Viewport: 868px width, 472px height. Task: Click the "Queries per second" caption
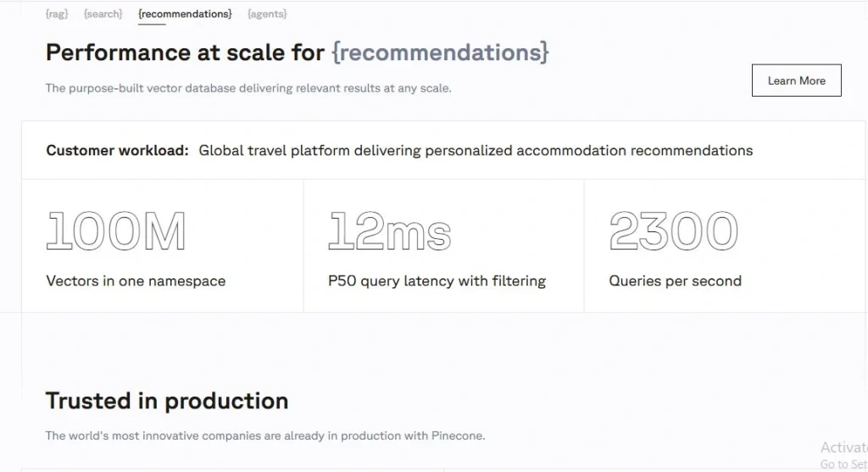click(675, 281)
